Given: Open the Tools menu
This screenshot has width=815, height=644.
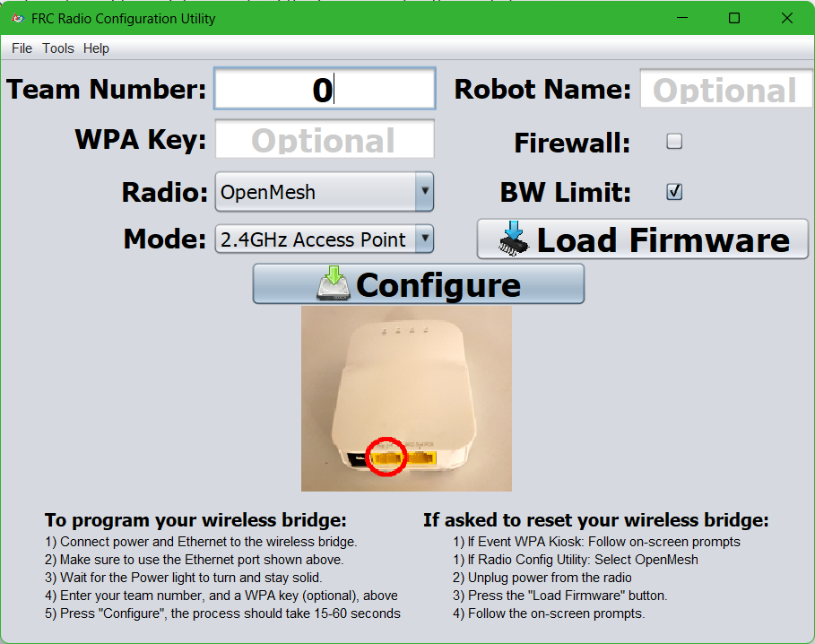Looking at the screenshot, I should (x=57, y=48).
